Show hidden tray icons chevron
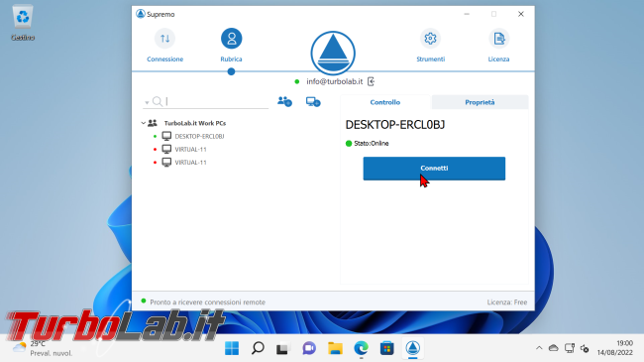 click(539, 348)
